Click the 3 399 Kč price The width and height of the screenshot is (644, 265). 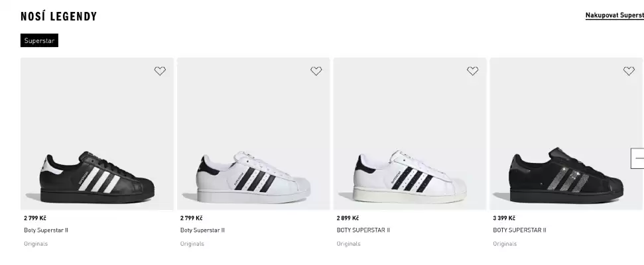(x=504, y=218)
